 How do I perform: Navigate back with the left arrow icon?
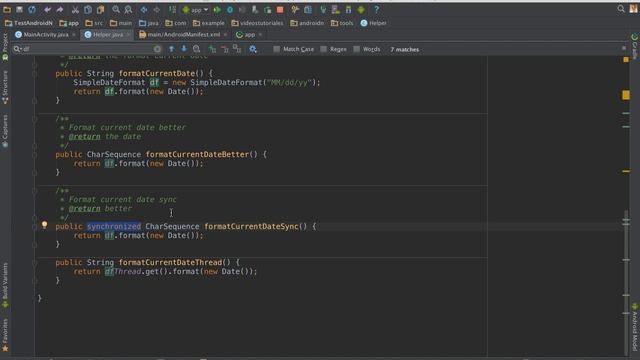coord(144,9)
